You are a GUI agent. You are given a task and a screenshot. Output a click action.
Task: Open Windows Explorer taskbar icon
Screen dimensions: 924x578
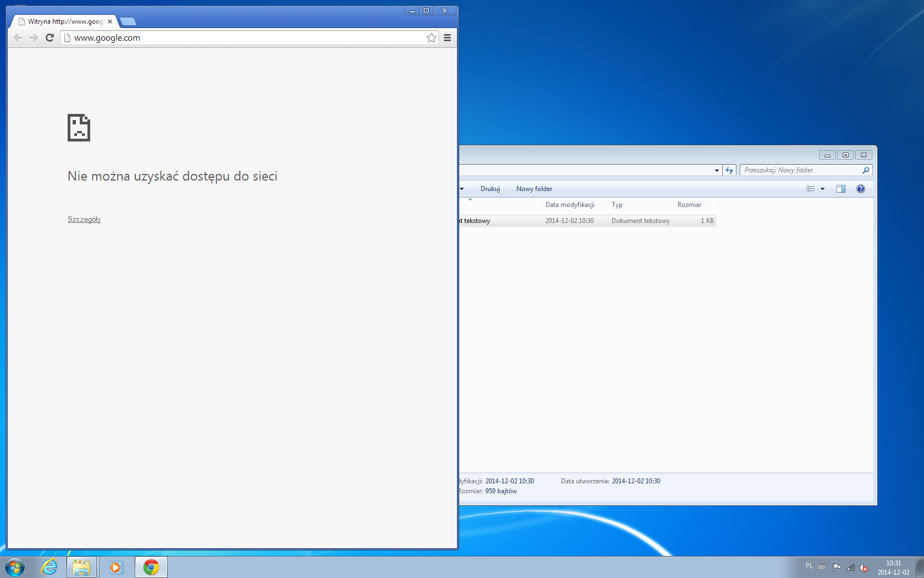82,567
